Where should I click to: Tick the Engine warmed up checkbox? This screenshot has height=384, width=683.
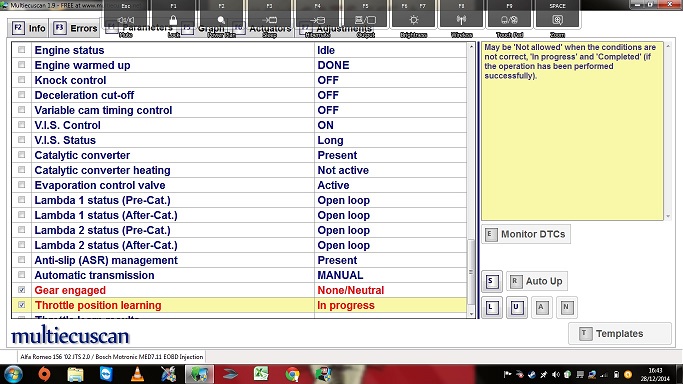tap(21, 65)
